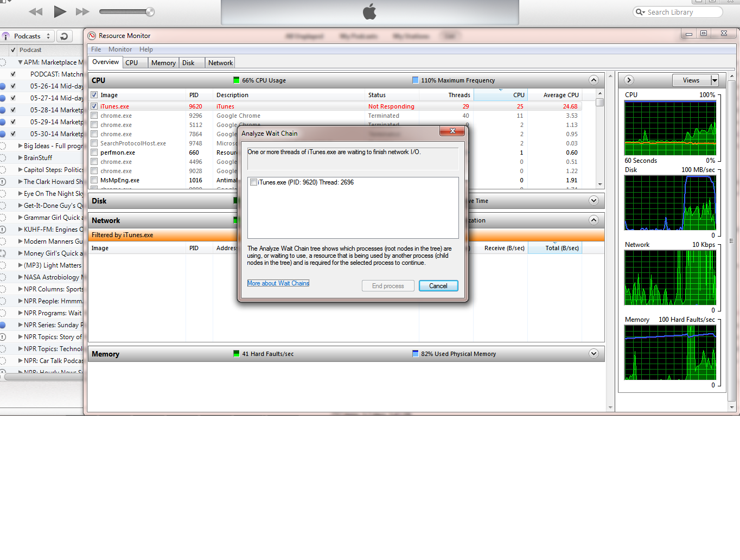Open the More about Wait Chains link
Viewport: 740px width, 560px height.
(278, 283)
